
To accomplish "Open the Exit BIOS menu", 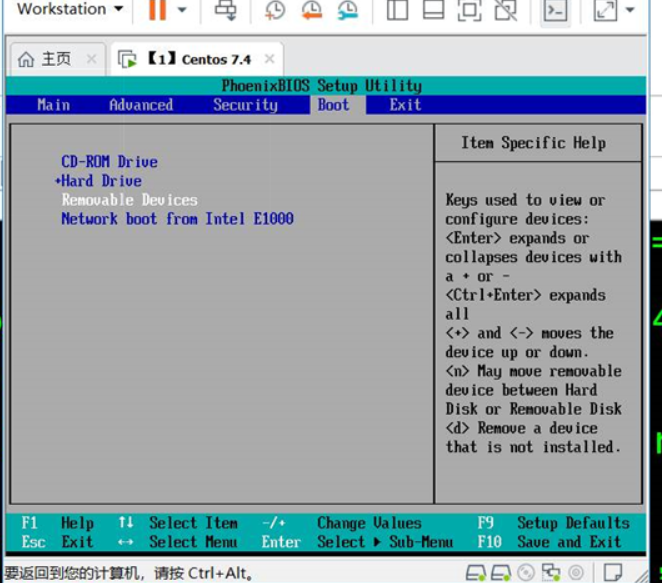I will click(x=405, y=105).
